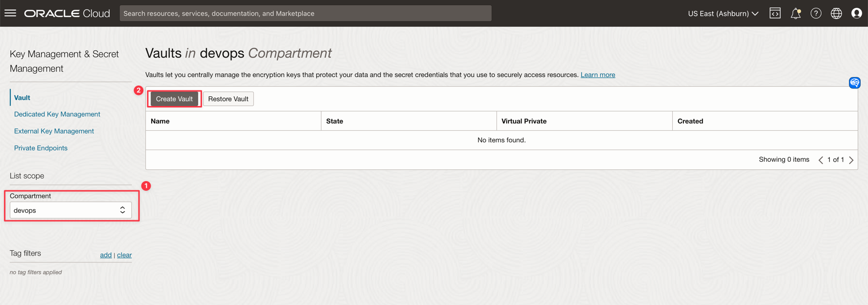The image size is (868, 305).
Task: Open the blue support chat icon
Action: coord(854,83)
